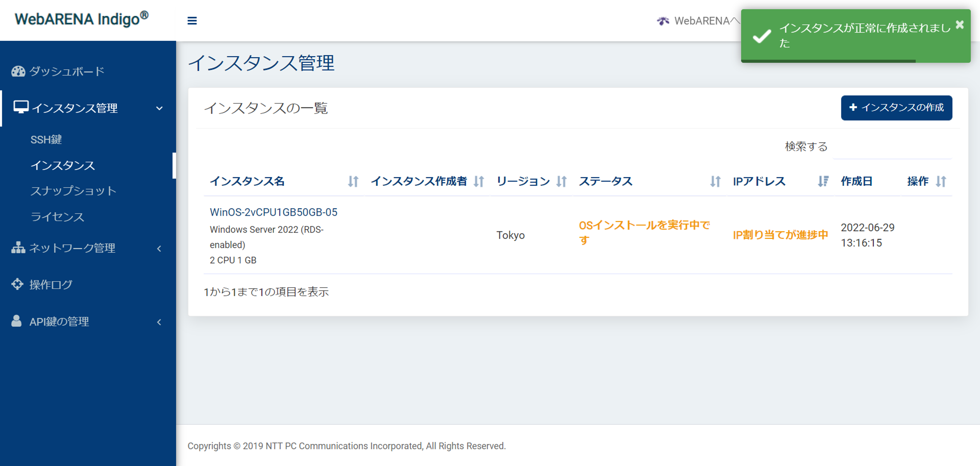Sort by インスタンス名 using its sort arrows
The image size is (980, 466).
click(353, 182)
